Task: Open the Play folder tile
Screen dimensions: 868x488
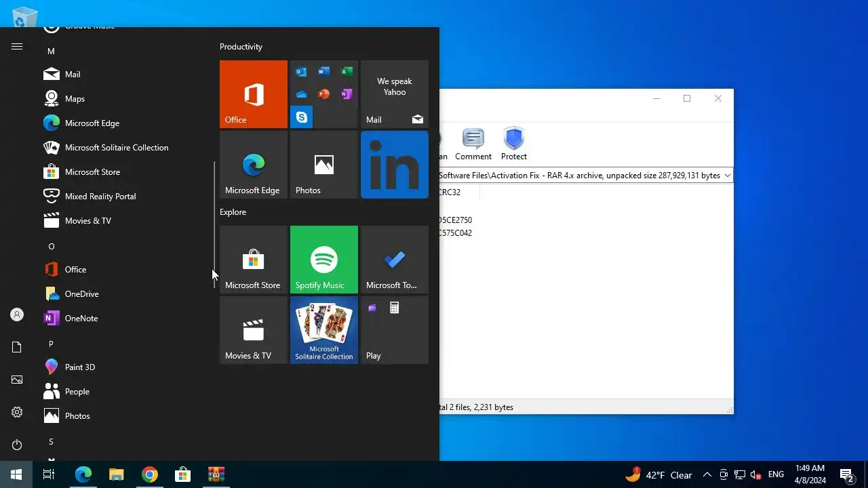Action: click(395, 330)
